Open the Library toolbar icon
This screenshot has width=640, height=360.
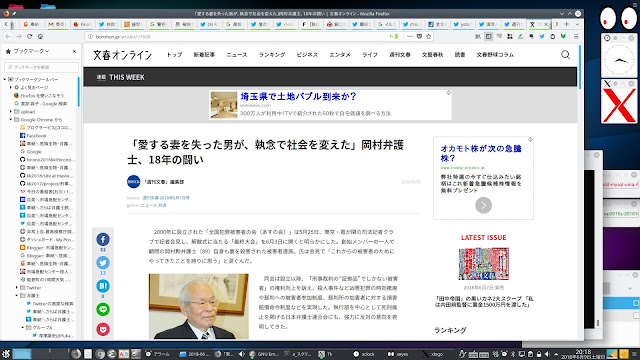(x=478, y=36)
